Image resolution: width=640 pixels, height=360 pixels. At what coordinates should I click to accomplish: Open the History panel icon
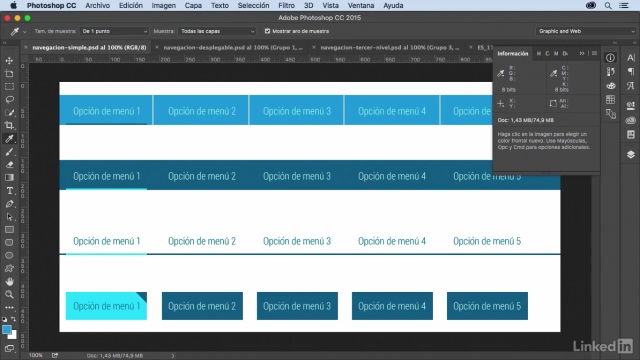click(x=610, y=72)
